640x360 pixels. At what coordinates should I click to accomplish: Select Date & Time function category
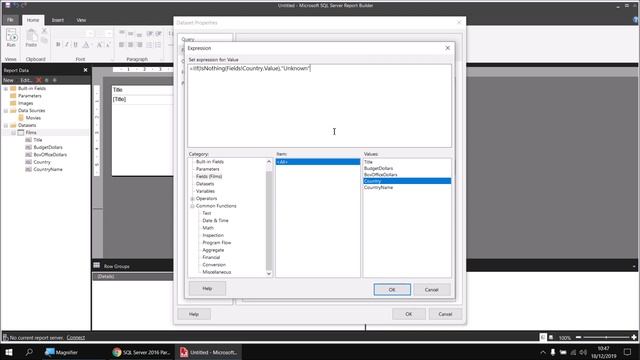pos(216,220)
